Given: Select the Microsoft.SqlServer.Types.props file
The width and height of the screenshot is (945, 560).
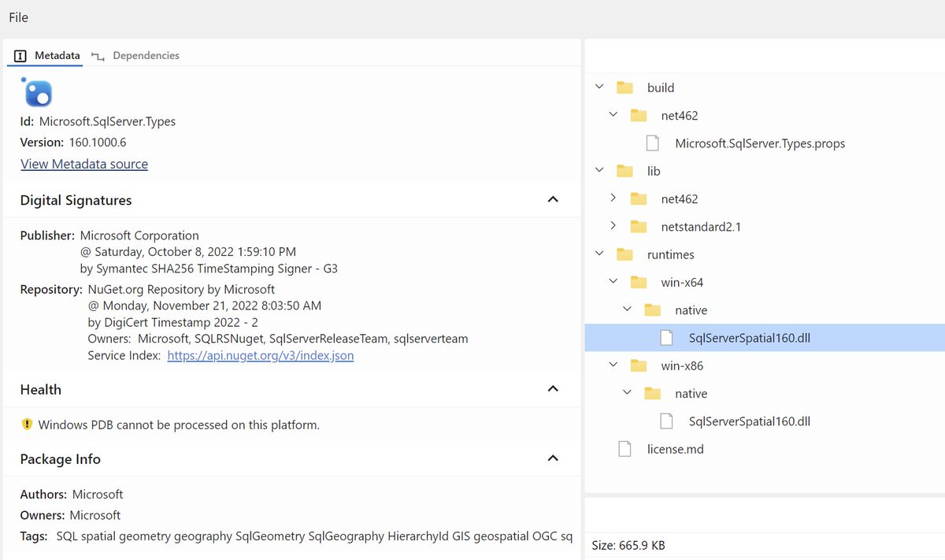Looking at the screenshot, I should [760, 143].
